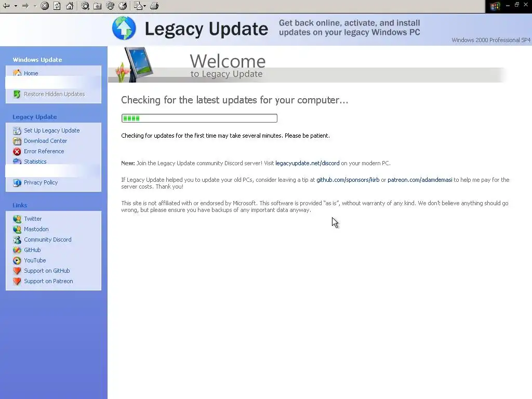Click the YouTube media player icon
This screenshot has height=399, width=532.
17,261
